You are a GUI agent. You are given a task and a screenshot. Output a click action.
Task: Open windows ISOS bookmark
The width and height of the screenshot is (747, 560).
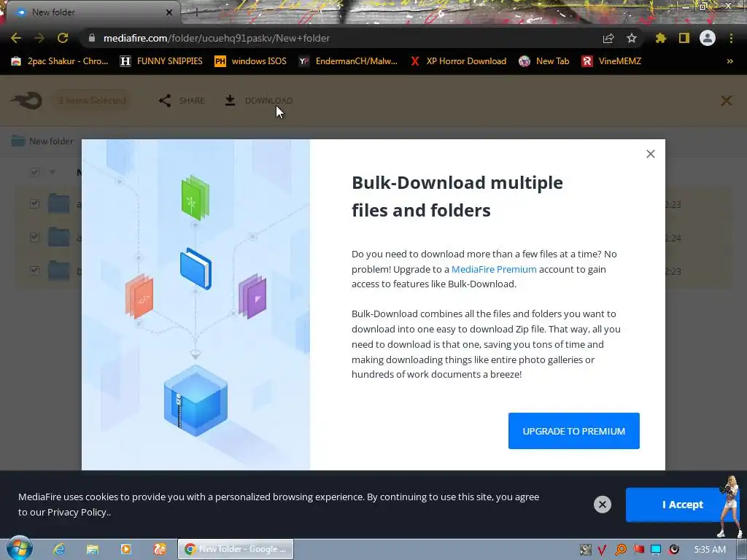pyautogui.click(x=251, y=61)
